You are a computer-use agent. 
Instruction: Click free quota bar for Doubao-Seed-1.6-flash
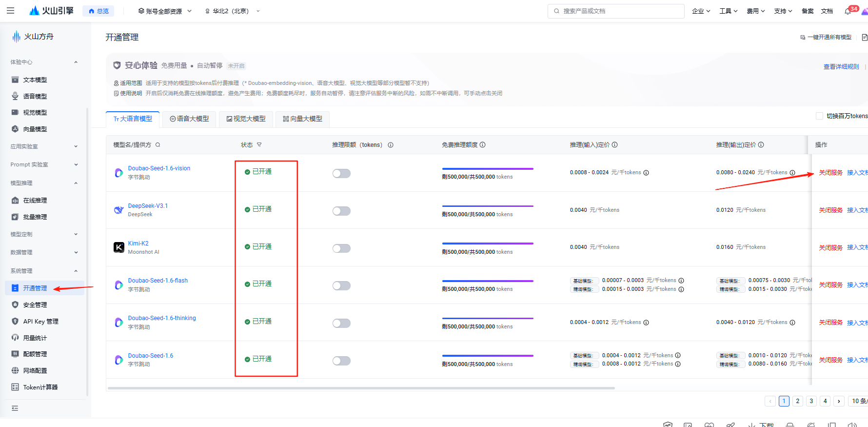click(x=488, y=281)
